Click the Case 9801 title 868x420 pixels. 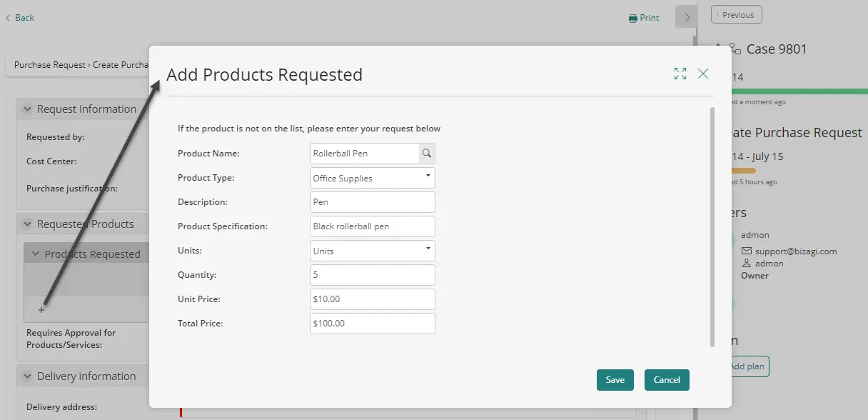click(x=777, y=49)
